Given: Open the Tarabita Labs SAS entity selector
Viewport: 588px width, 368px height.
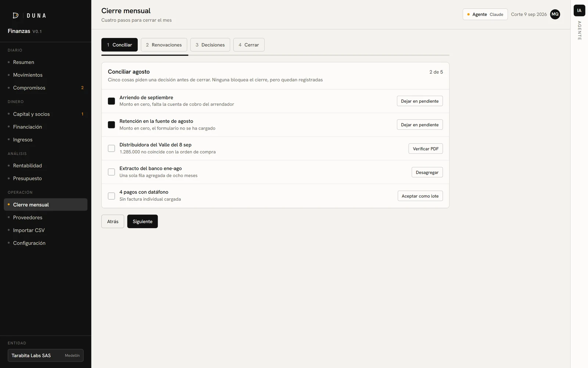Looking at the screenshot, I should point(46,355).
